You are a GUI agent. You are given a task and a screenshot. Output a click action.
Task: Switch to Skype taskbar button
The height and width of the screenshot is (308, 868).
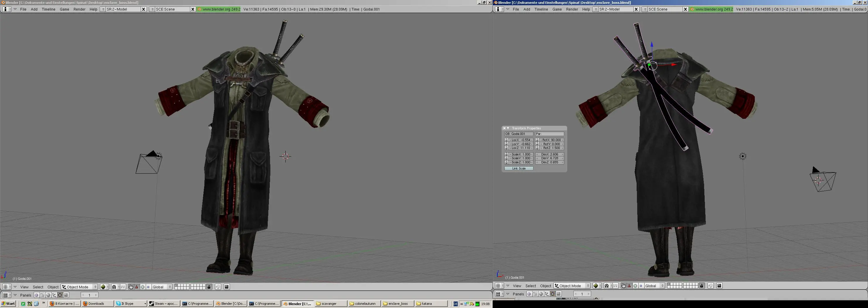(131, 304)
